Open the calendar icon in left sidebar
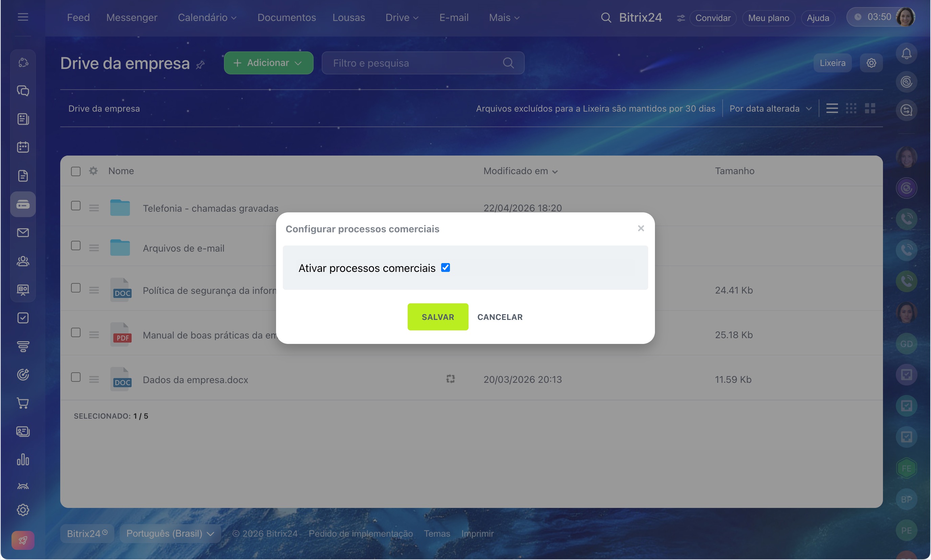This screenshot has width=931, height=560. click(x=23, y=147)
